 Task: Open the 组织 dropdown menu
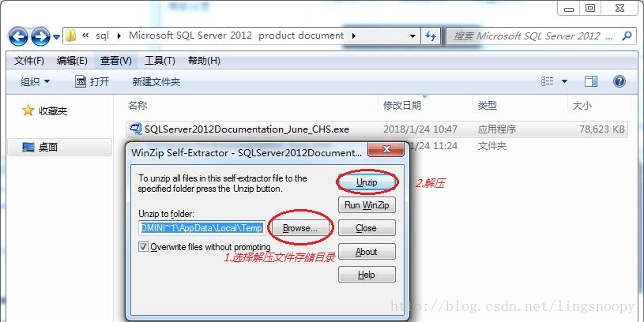[36, 81]
